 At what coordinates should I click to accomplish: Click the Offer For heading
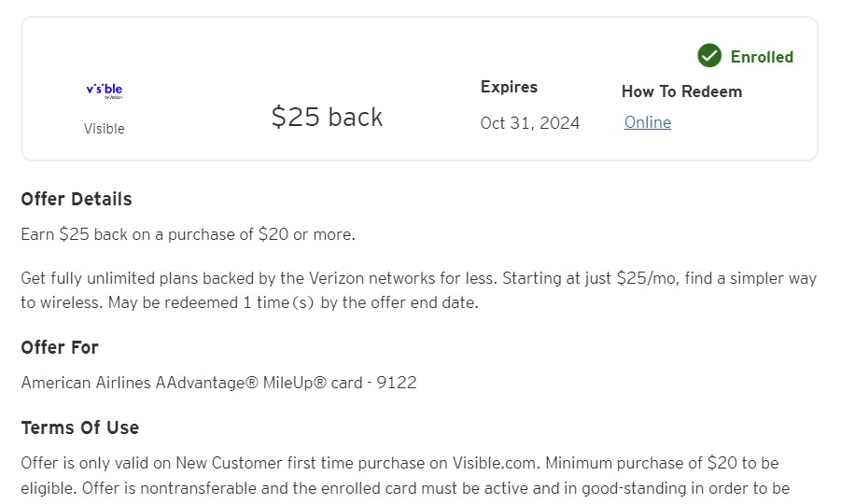tap(60, 347)
